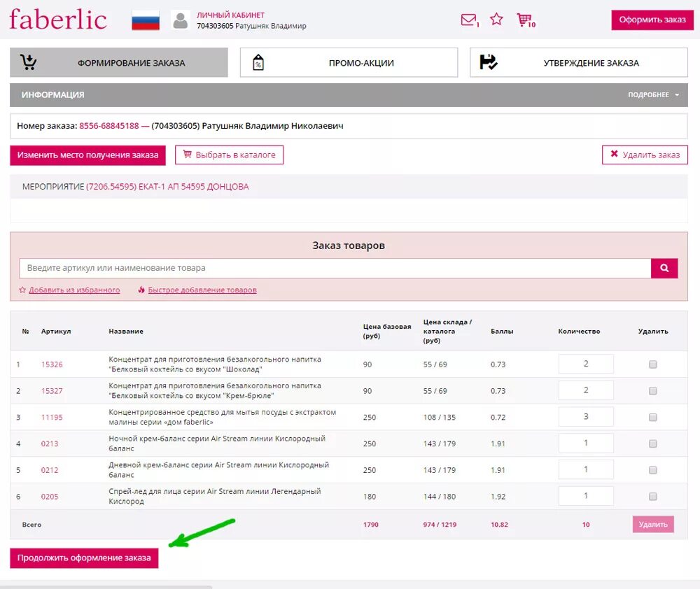Tick delete checkbox for item 15327
This screenshot has height=589, width=700.
[x=652, y=391]
